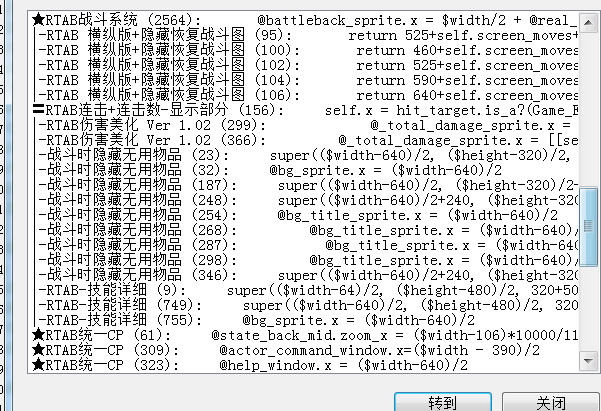This screenshot has width=601, height=411.
Task: Click the scrollbar down arrow
Action: click(x=588, y=361)
